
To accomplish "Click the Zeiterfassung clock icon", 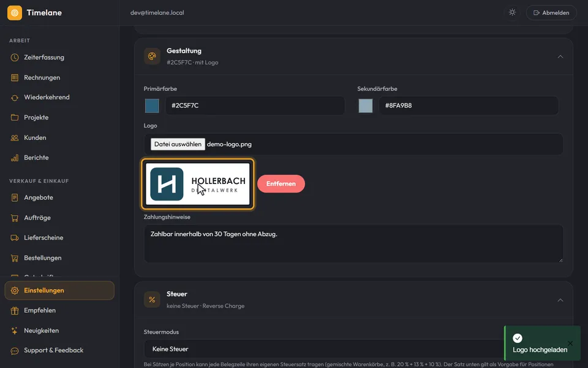I will [15, 58].
